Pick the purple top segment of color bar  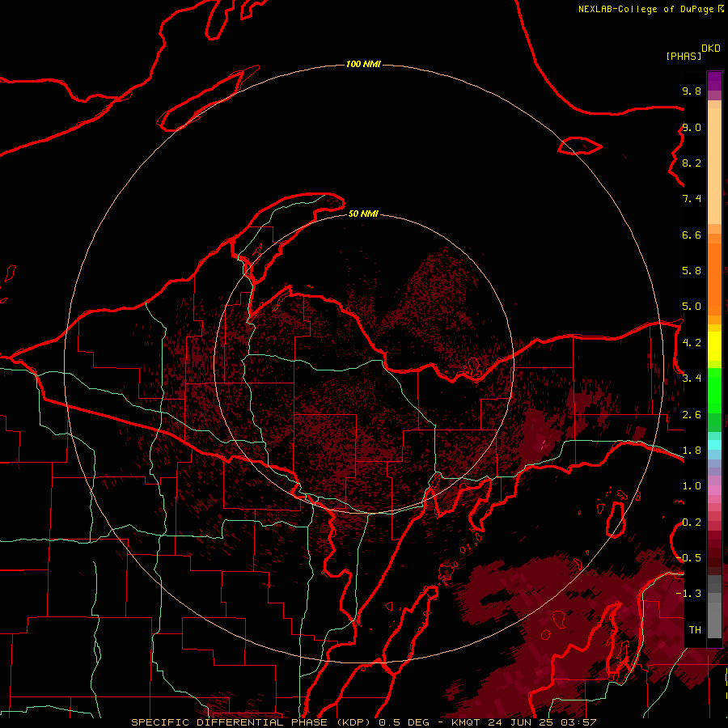pos(714,81)
